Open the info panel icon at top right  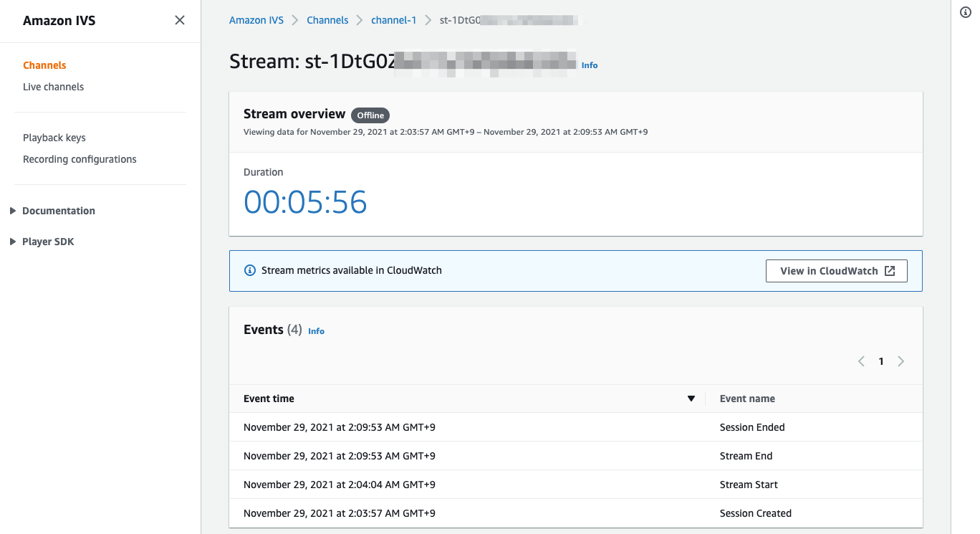[965, 13]
